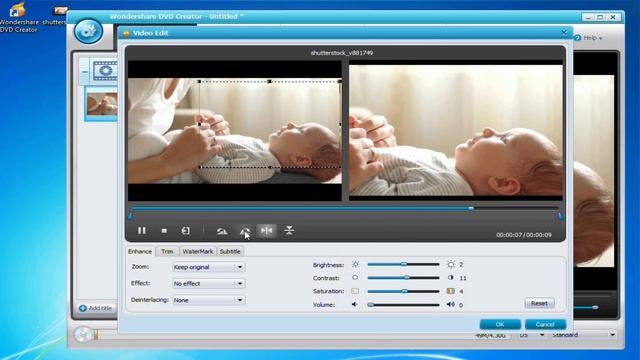
Task: Open the Deinterlacing dropdown showing None
Action: 208,300
